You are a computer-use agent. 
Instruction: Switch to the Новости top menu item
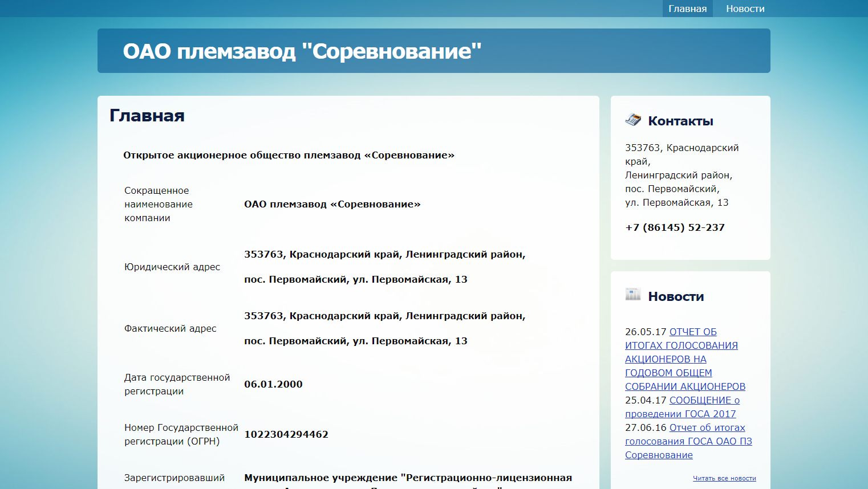tap(745, 9)
